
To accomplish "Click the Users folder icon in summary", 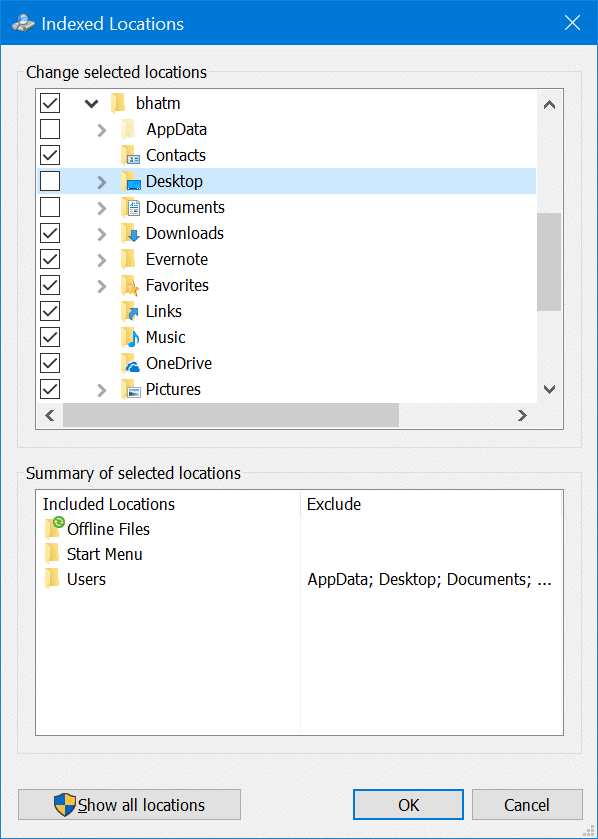I will pyautogui.click(x=52, y=579).
